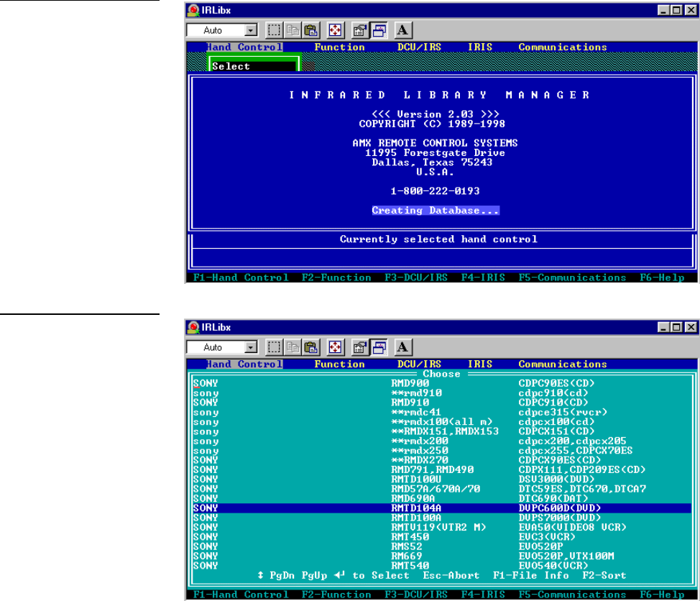Select the **rmdx100(all m) row

click(x=441, y=422)
